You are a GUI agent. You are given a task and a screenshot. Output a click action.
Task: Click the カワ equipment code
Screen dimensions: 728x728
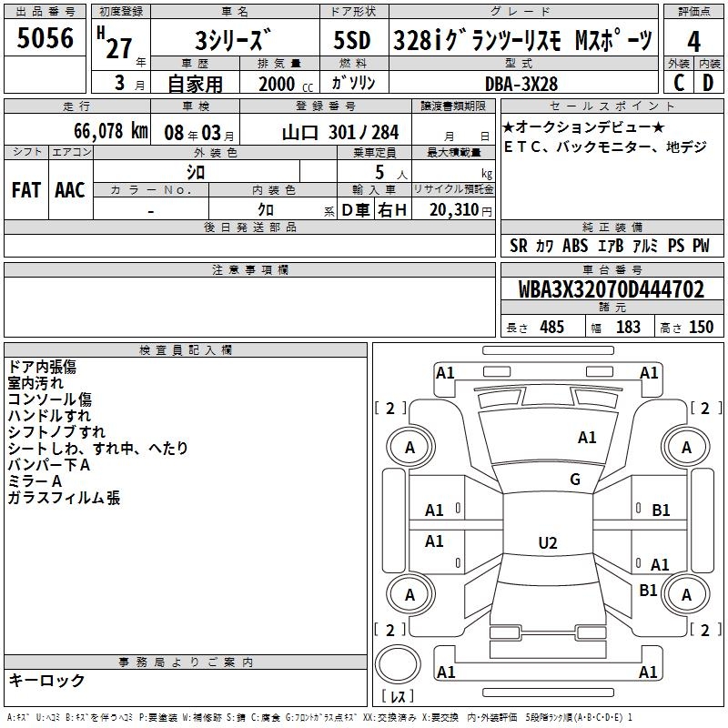[544, 246]
